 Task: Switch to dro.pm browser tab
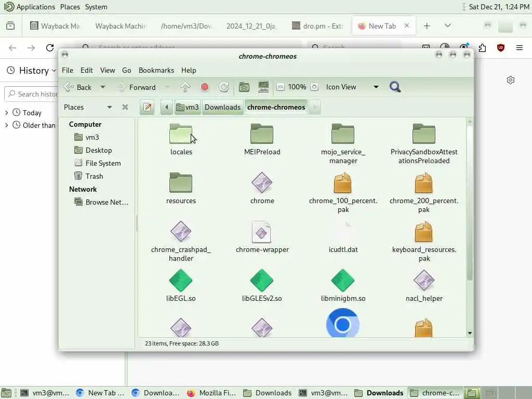tap(317, 26)
